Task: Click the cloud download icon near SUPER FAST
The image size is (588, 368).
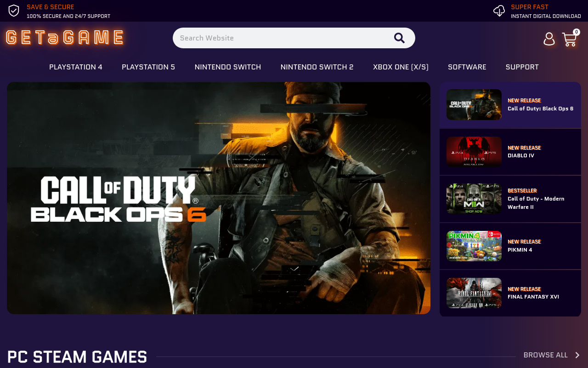Action: point(499,10)
